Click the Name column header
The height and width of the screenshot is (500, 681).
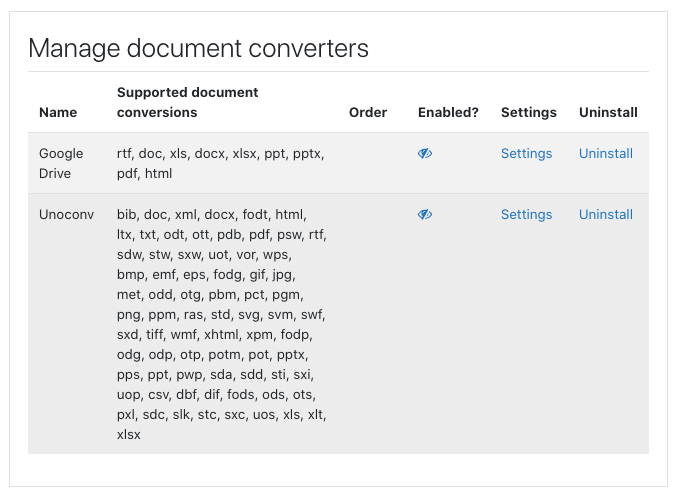[x=58, y=113]
